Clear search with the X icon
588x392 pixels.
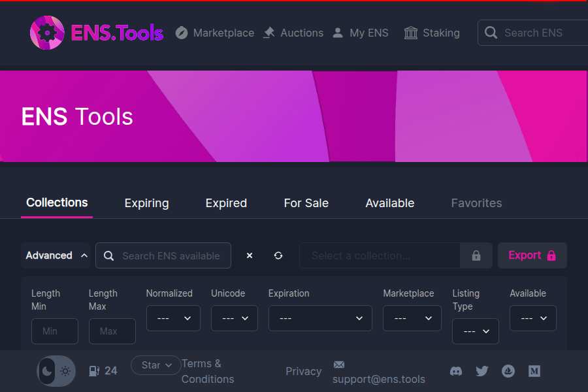click(x=250, y=255)
